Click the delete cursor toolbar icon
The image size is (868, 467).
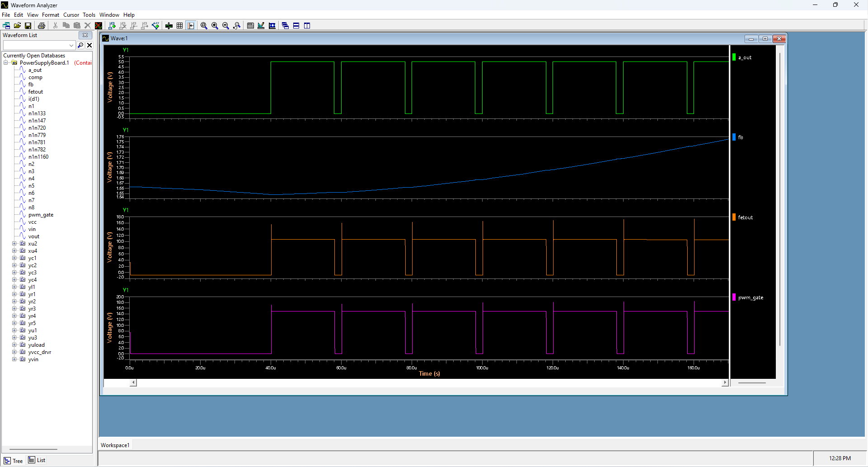click(x=123, y=26)
